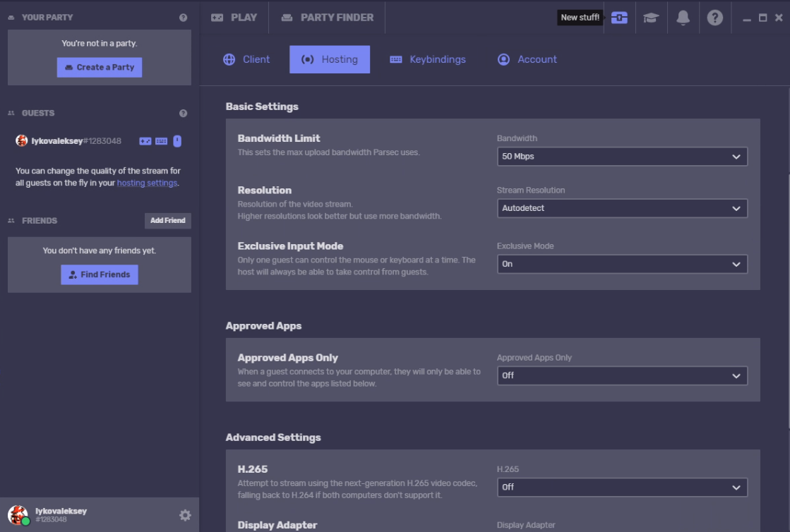Click the Advanced Settings heading
Image resolution: width=790 pixels, height=532 pixels.
pyautogui.click(x=273, y=437)
